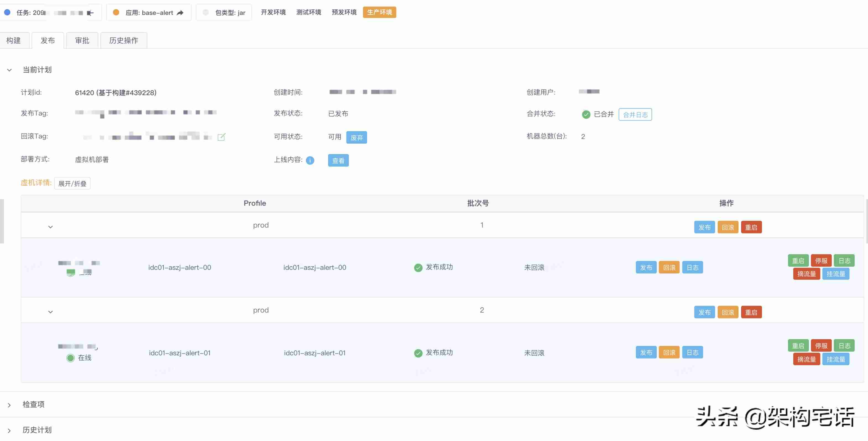Click the green 在线 status dot

pos(70,358)
